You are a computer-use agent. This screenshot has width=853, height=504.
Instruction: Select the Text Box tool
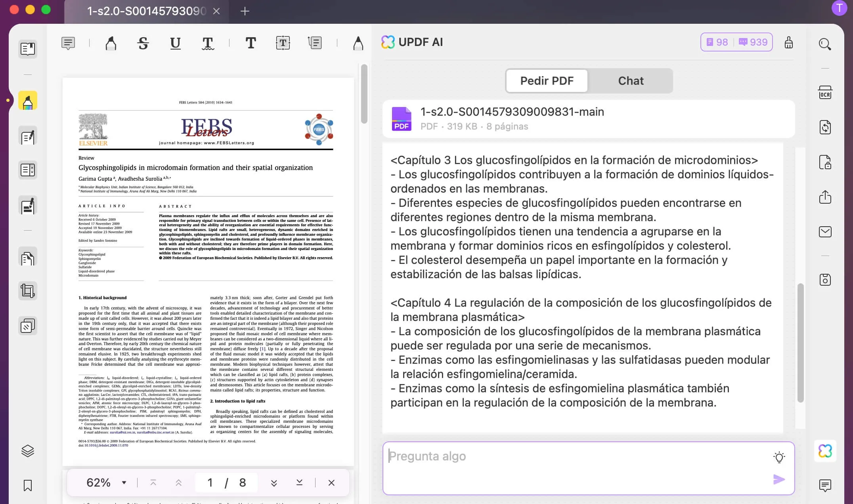pyautogui.click(x=283, y=43)
